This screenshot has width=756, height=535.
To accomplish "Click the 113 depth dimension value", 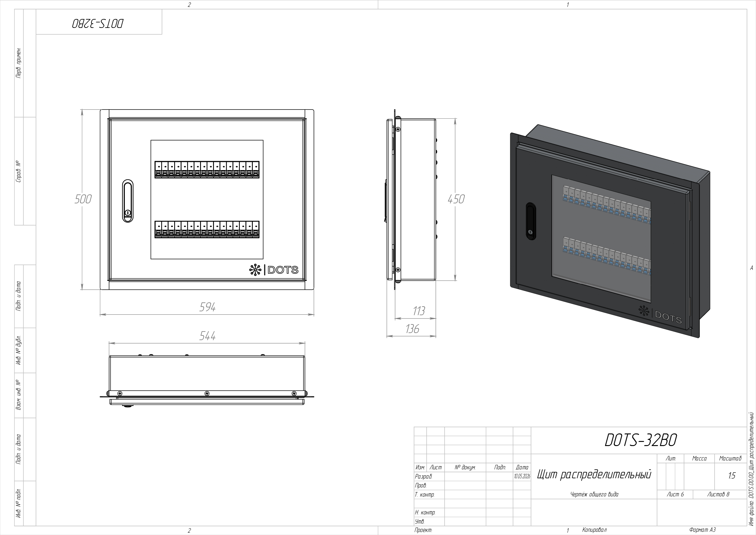I will 419,311.
